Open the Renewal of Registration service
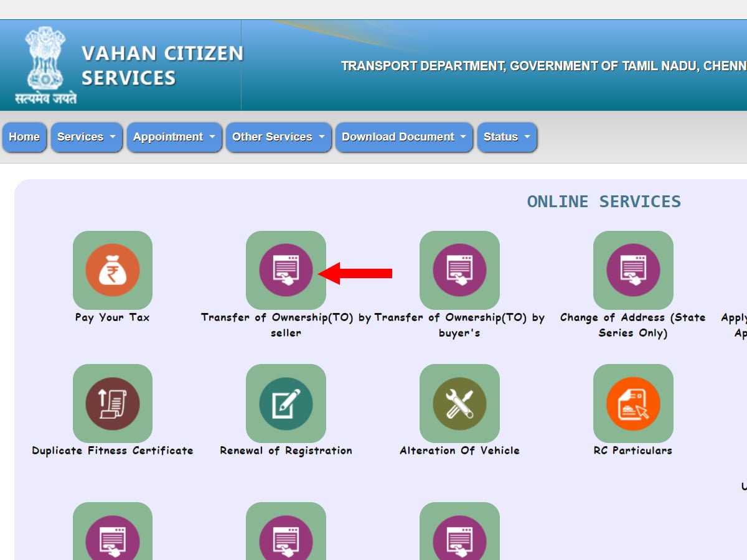This screenshot has width=747, height=560. tap(286, 403)
